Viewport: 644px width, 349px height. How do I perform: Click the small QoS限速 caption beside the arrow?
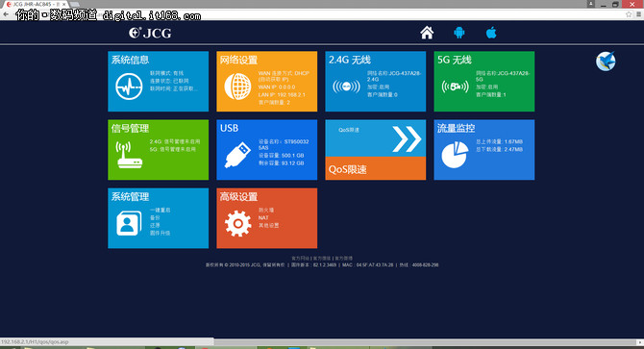click(x=349, y=130)
